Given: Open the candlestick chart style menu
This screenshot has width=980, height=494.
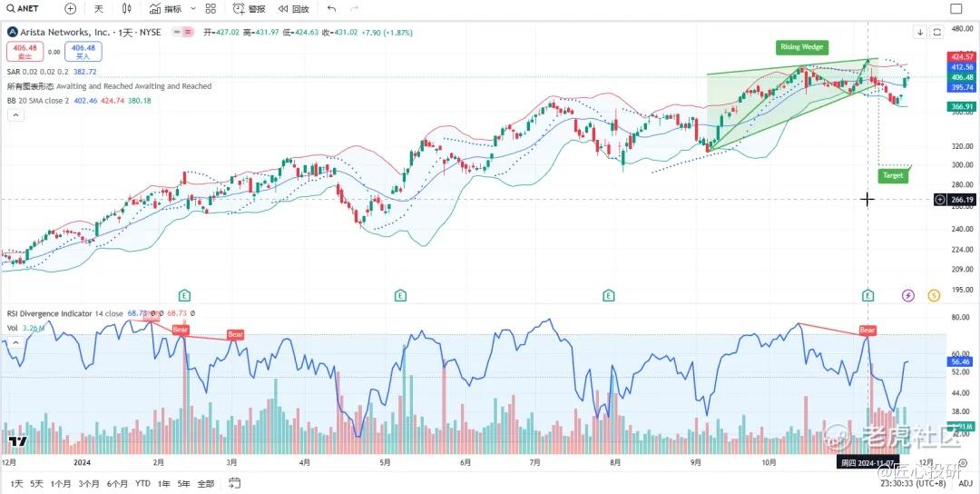Looking at the screenshot, I should coord(127,9).
